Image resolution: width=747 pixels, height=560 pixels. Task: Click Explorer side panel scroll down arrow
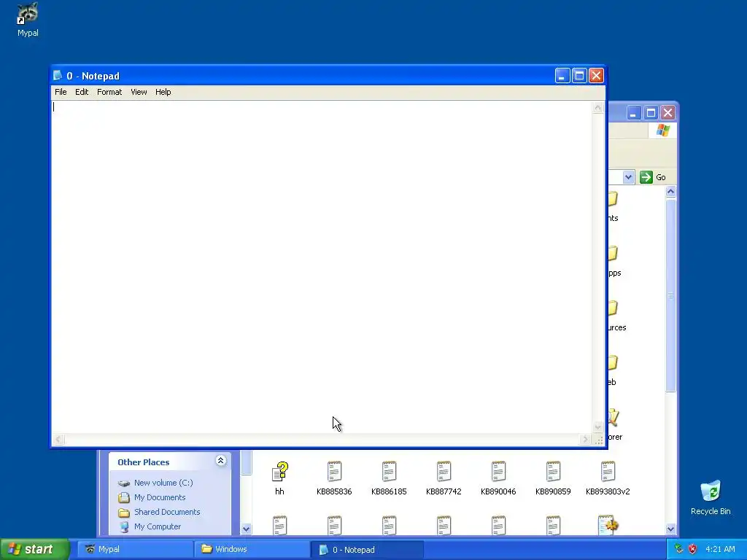(247, 529)
